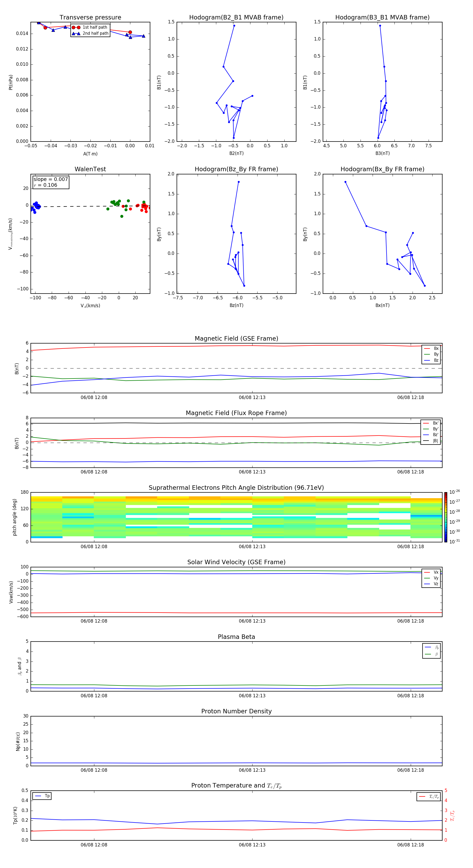Click the 'Pt(nPa)' y-axis label
Image resolution: width=473 pixels, height=868 pixels.
(x=11, y=82)
